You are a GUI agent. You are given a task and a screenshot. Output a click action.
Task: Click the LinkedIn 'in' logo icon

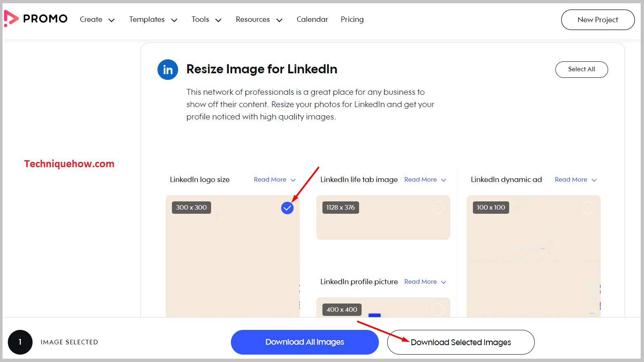168,70
